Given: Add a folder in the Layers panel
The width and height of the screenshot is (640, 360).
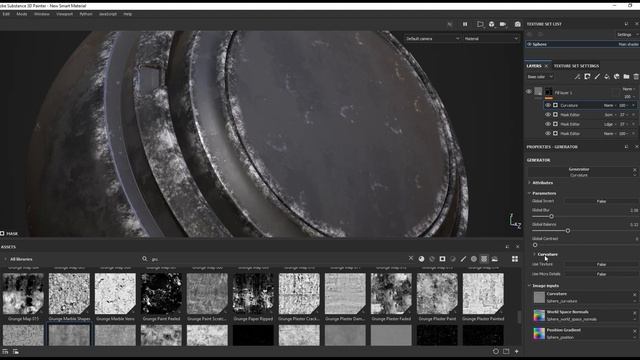Looking at the screenshot, I should (x=627, y=77).
